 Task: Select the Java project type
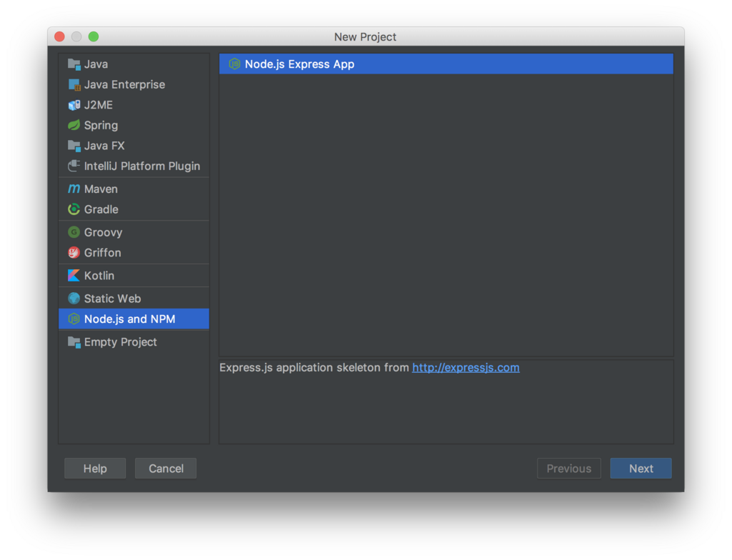point(134,64)
